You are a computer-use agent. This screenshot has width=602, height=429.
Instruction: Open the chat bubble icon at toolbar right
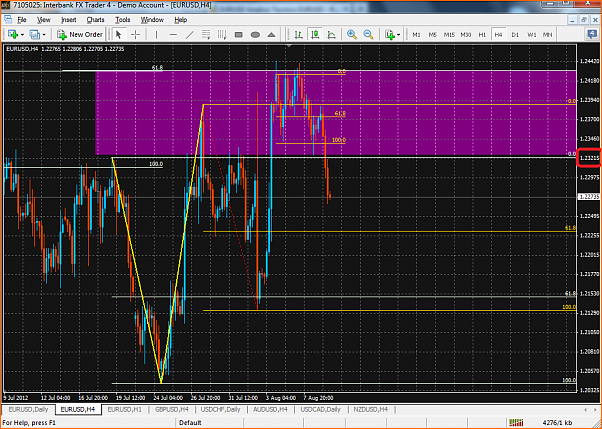point(591,35)
